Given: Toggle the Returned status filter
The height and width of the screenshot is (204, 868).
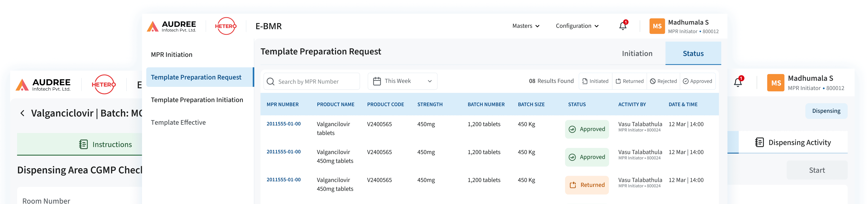Looking at the screenshot, I should 629,81.
